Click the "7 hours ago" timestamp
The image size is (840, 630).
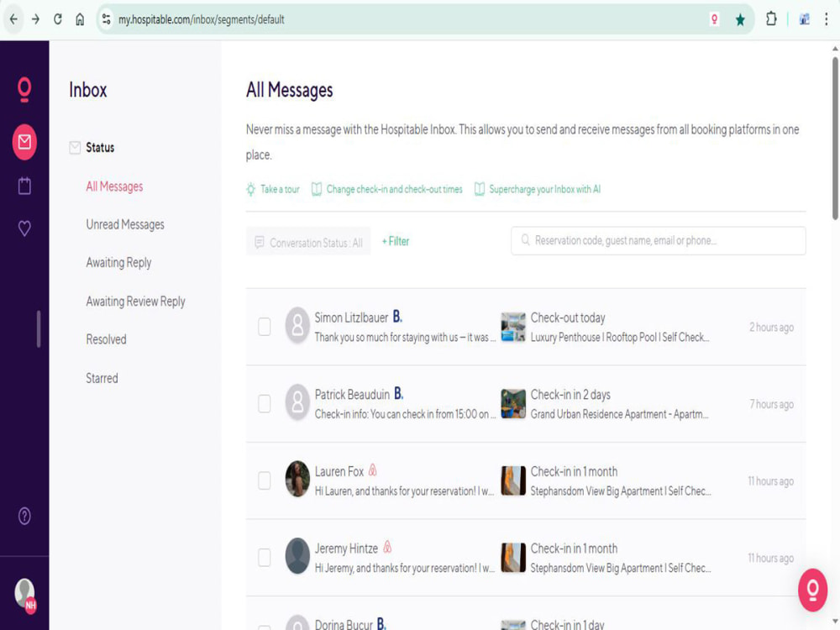(x=771, y=405)
